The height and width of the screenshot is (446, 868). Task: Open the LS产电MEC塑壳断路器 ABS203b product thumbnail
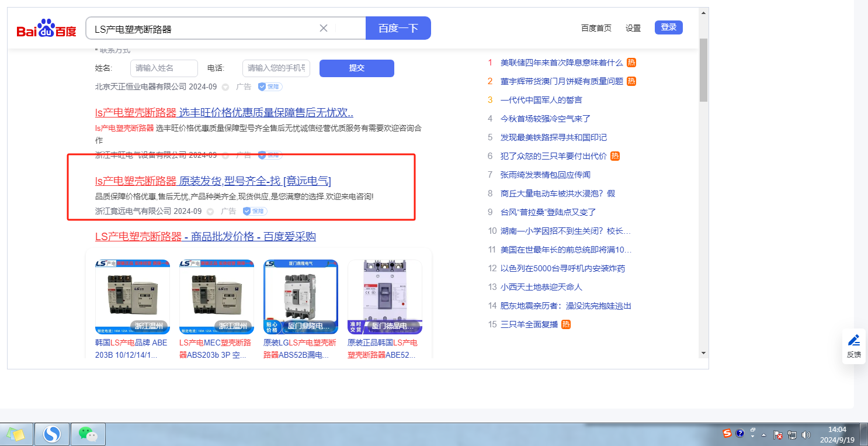(x=217, y=297)
